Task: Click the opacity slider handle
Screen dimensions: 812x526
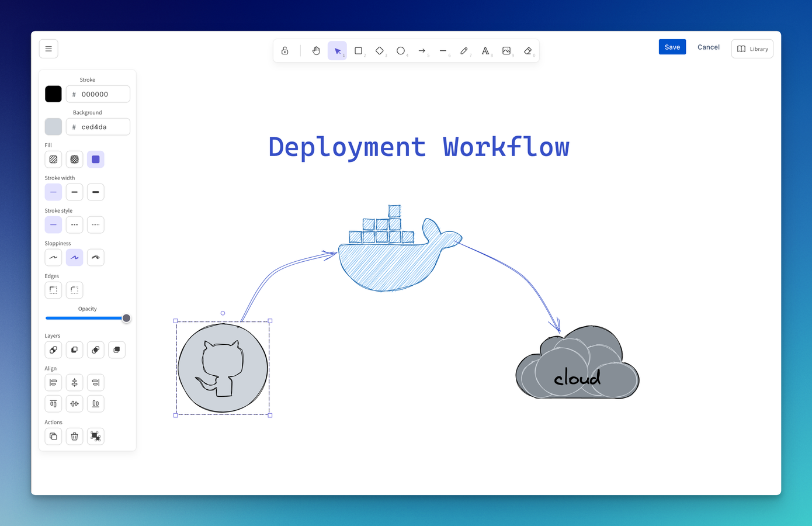Action: pyautogui.click(x=126, y=318)
